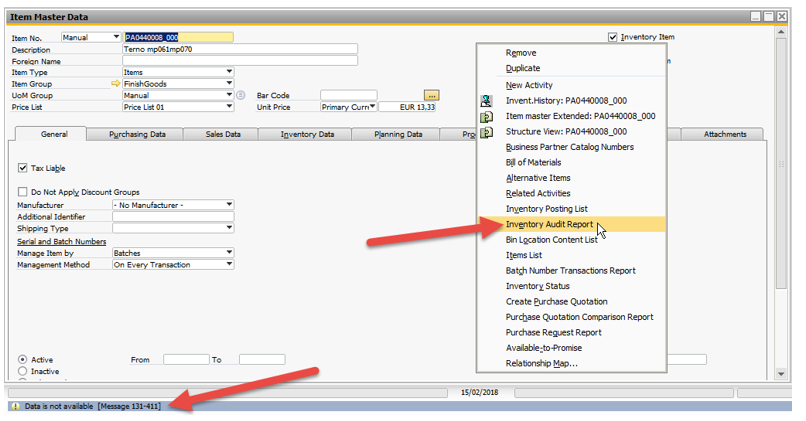806x421 pixels.
Task: Click the Description field Terno mp061mp070
Action: [240, 49]
